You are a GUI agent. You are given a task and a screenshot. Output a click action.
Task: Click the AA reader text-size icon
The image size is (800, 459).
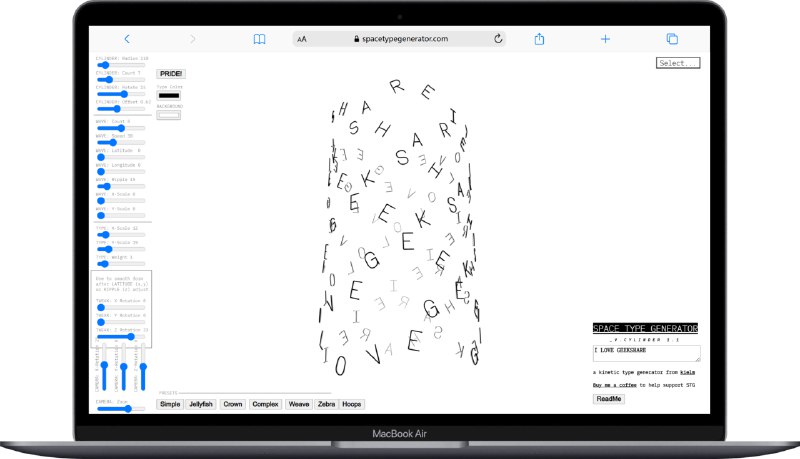coord(302,39)
